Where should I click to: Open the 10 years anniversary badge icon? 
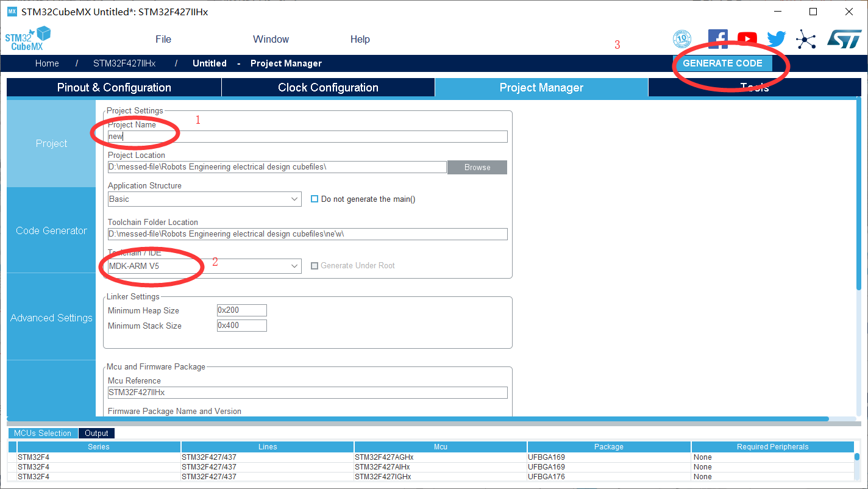tap(682, 40)
